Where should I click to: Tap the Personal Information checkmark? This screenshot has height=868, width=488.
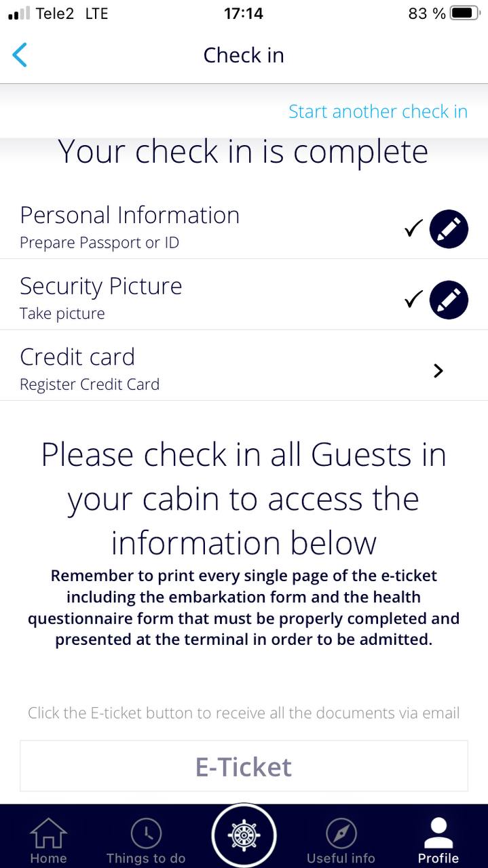coord(413,229)
